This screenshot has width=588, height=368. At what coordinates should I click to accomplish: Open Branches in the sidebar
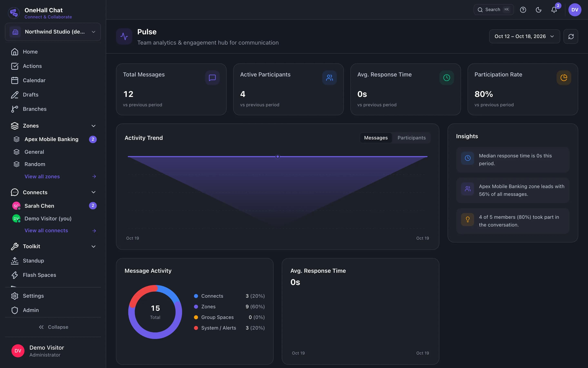tap(53, 109)
